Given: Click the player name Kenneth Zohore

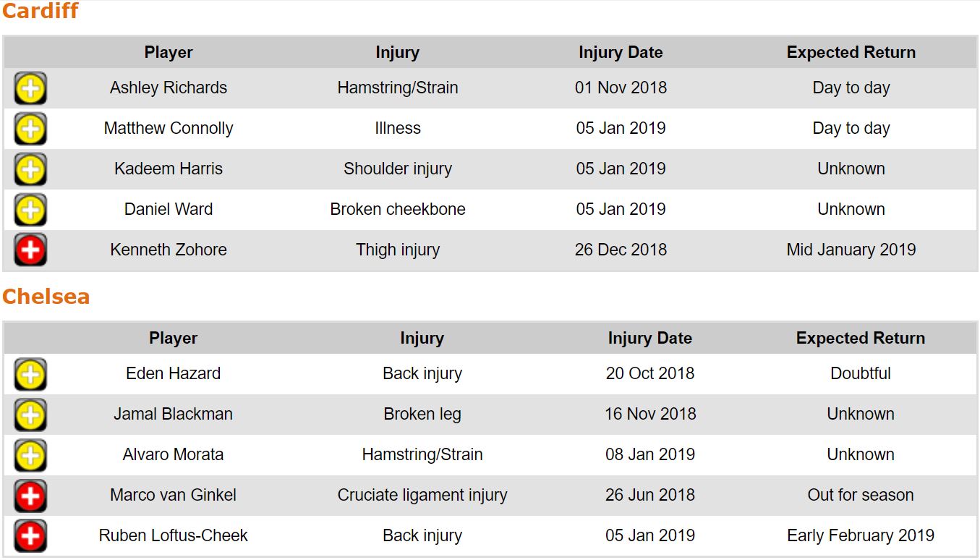Looking at the screenshot, I should coord(169,250).
